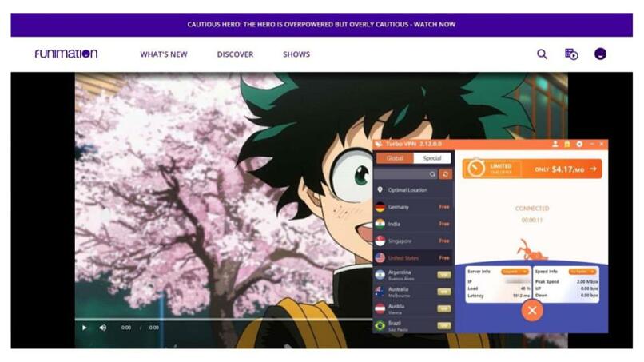Select Optimal Location server
644x362 pixels.
point(413,190)
